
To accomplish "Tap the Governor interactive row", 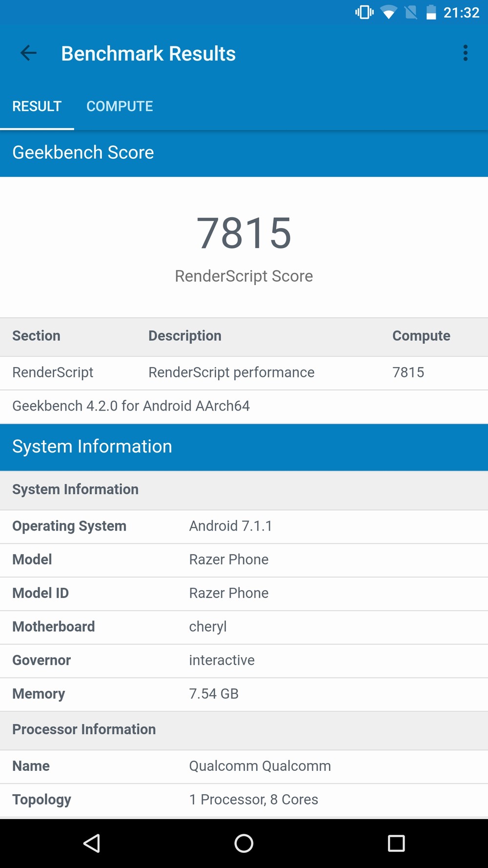I will tap(244, 661).
